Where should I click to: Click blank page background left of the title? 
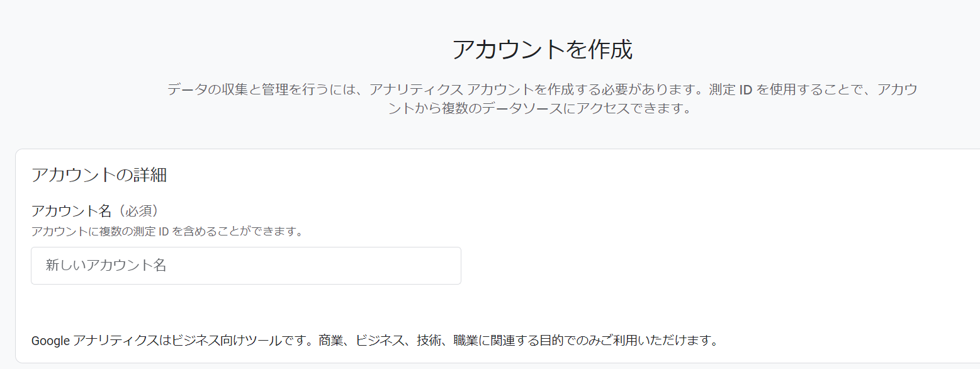point(220,49)
